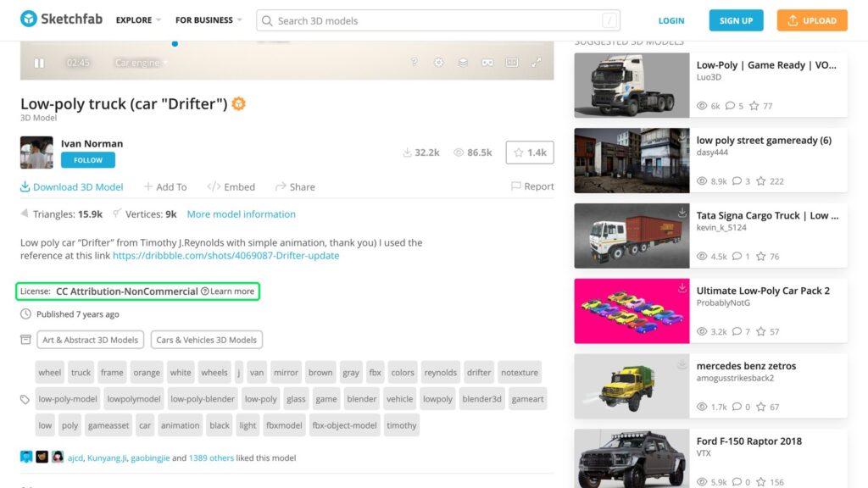Like the model with the star button
Screen dimensions: 868x488
click(530, 152)
